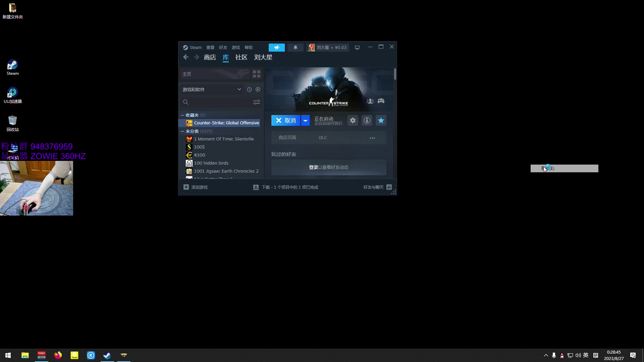Open File Explorer from the taskbar

(25, 355)
